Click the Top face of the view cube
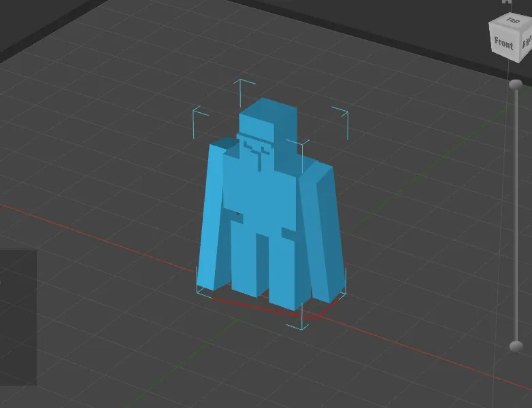This screenshot has width=532, height=408. (513, 20)
